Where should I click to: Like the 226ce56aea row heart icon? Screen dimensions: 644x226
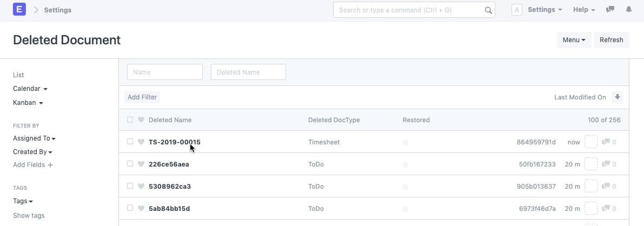(141, 164)
